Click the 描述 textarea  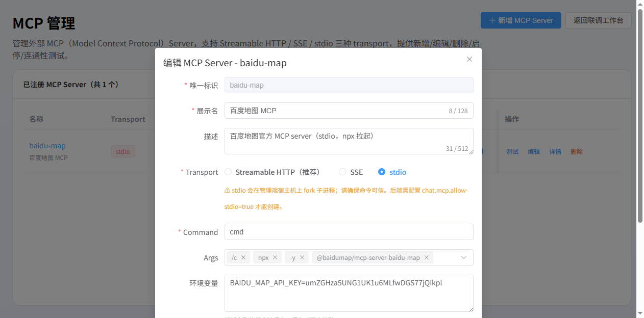click(349, 141)
